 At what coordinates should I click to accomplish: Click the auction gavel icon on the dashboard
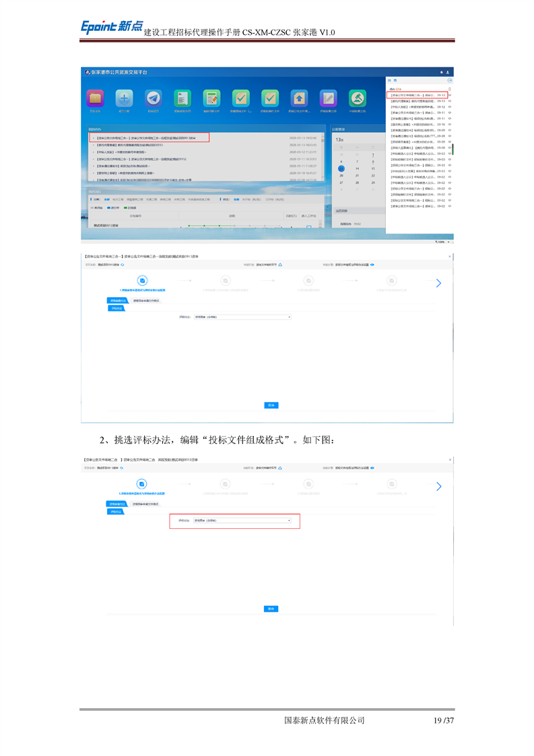(357, 98)
